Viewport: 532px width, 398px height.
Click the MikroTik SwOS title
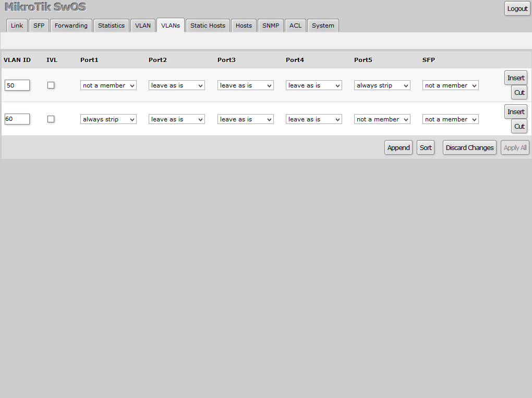point(45,7)
